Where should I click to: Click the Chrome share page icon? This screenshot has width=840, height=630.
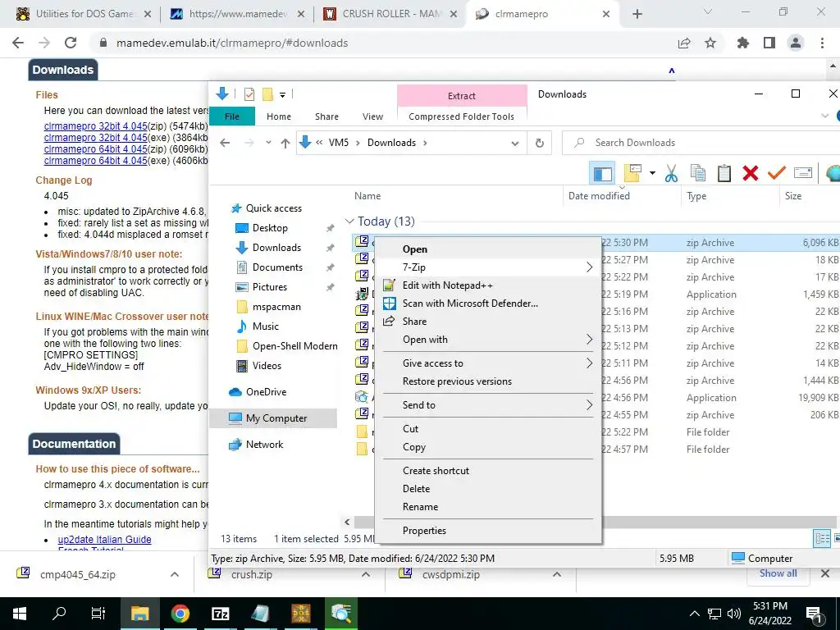coord(684,43)
